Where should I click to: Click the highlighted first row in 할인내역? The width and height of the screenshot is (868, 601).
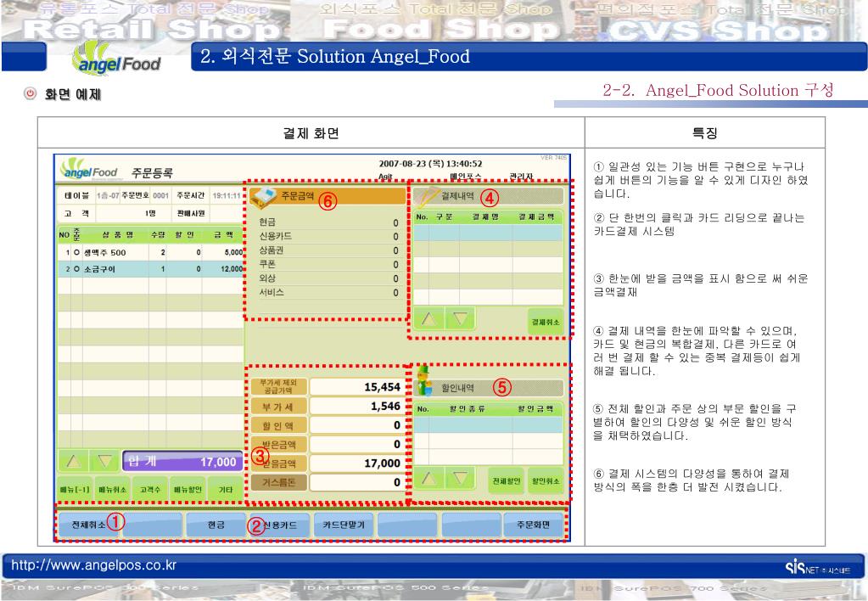[x=488, y=424]
